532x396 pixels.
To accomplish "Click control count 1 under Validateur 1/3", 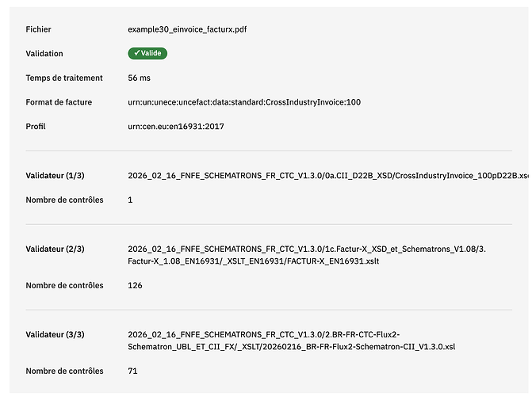I will click(x=130, y=200).
